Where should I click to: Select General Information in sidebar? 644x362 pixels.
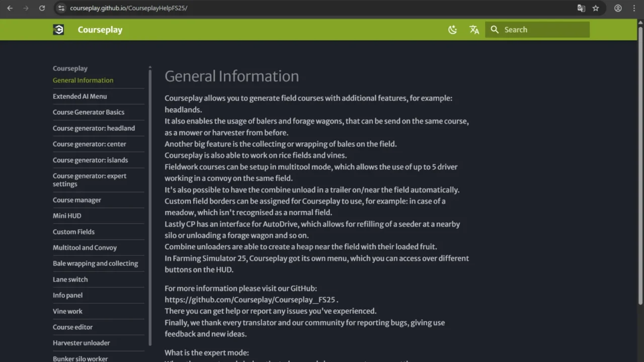tap(83, 80)
